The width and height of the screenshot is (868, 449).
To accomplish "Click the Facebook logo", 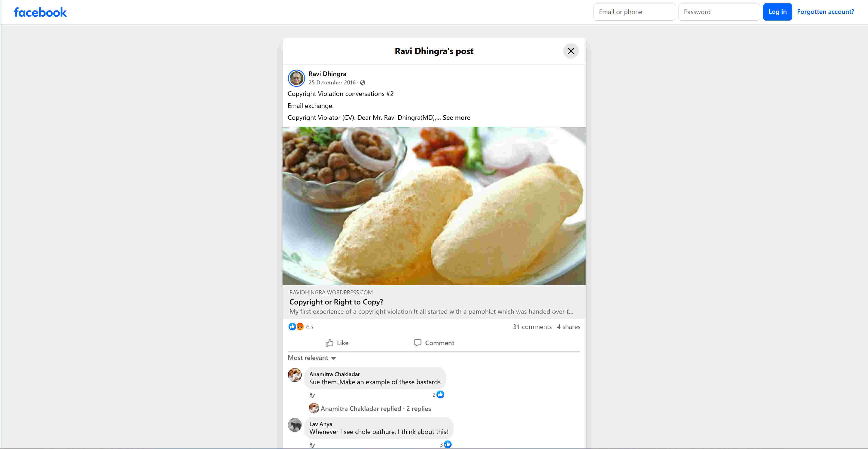I will pyautogui.click(x=40, y=12).
